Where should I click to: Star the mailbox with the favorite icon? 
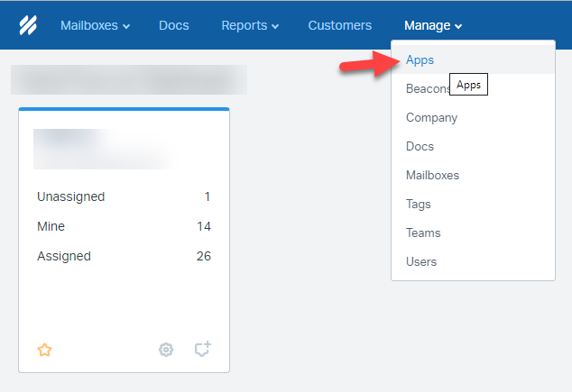[44, 350]
